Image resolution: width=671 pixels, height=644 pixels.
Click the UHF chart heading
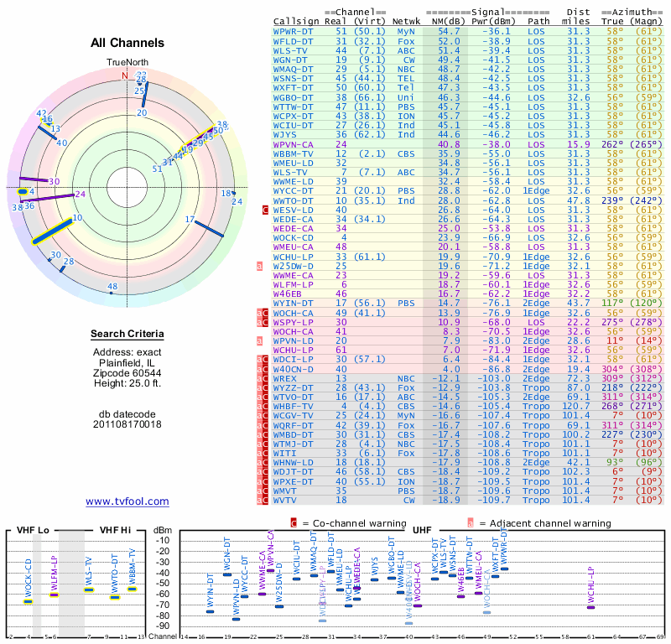422,530
